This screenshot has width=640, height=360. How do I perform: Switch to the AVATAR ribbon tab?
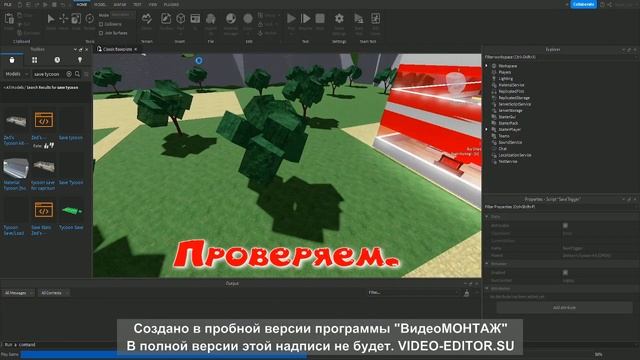pos(120,4)
